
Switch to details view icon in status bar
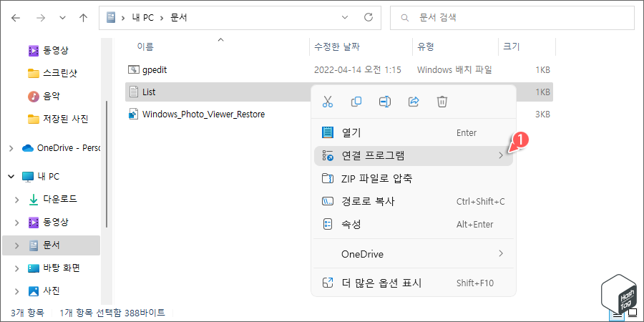pos(617,315)
